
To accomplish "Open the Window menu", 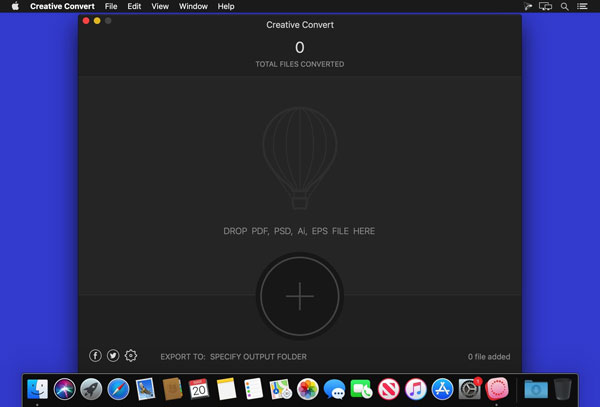I will (193, 7).
